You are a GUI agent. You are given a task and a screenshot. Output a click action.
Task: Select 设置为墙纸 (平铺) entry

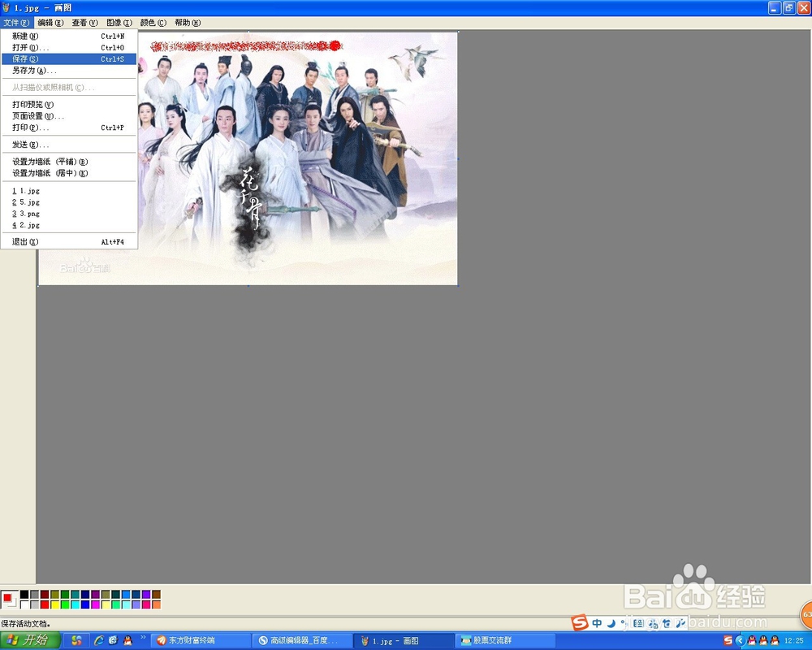click(x=69, y=162)
